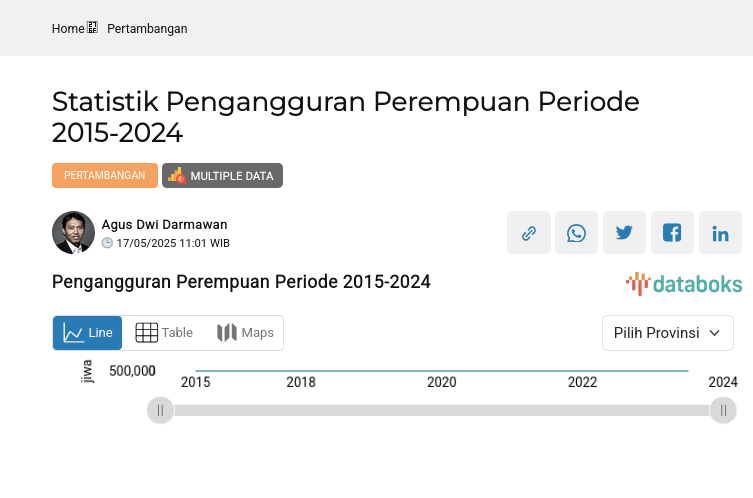The height and width of the screenshot is (498, 753).
Task: Click the 2022 x-axis label
Action: point(583,382)
